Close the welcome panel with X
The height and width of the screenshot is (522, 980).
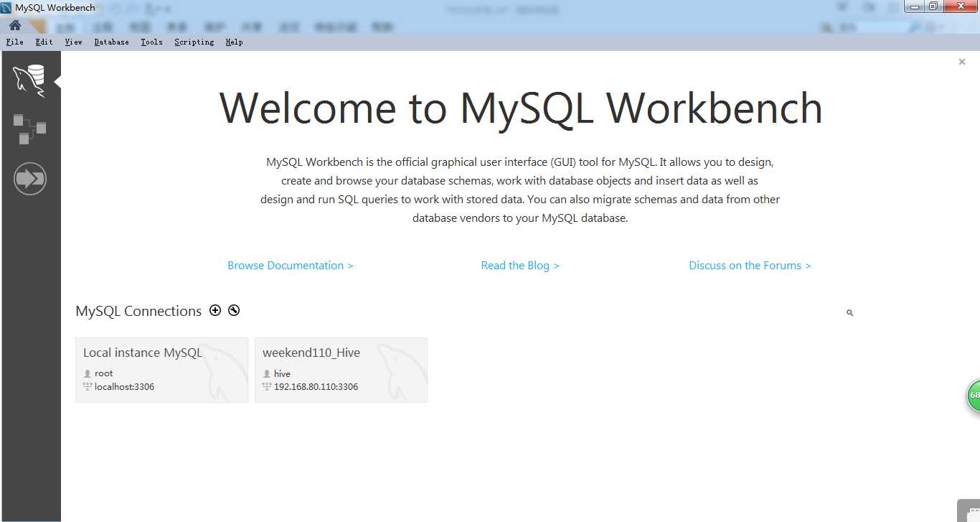pyautogui.click(x=962, y=62)
